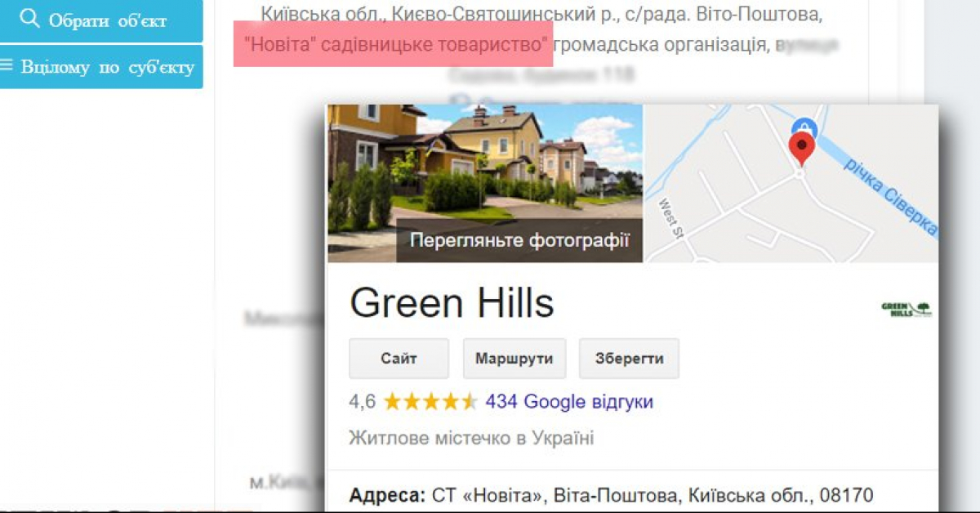
Task: Click the magnifier icon in Обрати об'єкт
Action: point(30,19)
